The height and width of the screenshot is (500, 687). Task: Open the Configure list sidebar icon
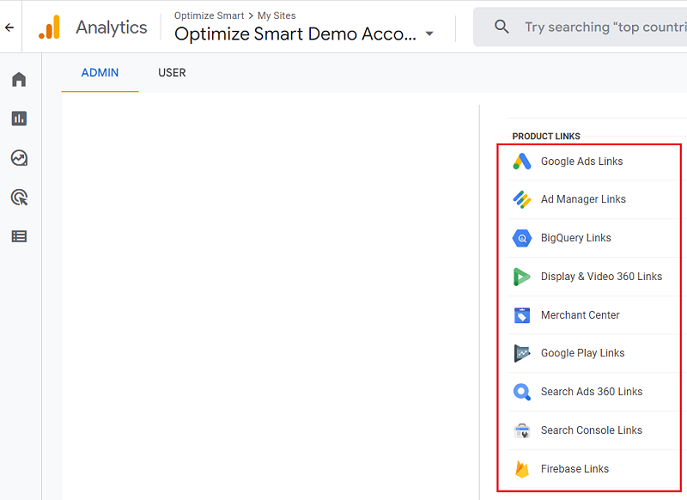click(19, 236)
